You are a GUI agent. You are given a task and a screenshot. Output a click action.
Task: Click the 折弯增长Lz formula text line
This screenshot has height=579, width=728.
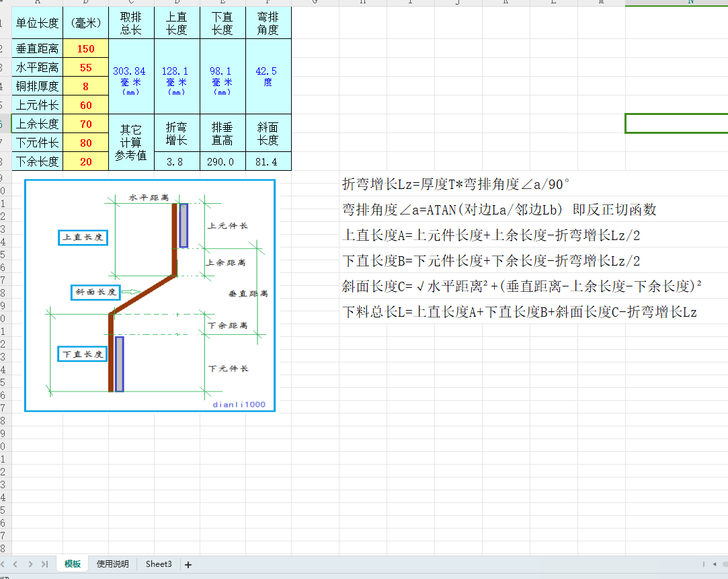coord(456,184)
